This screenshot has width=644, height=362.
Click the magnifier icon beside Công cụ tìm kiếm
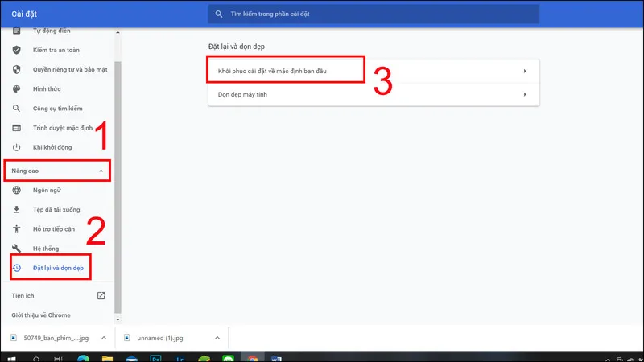[x=16, y=109]
